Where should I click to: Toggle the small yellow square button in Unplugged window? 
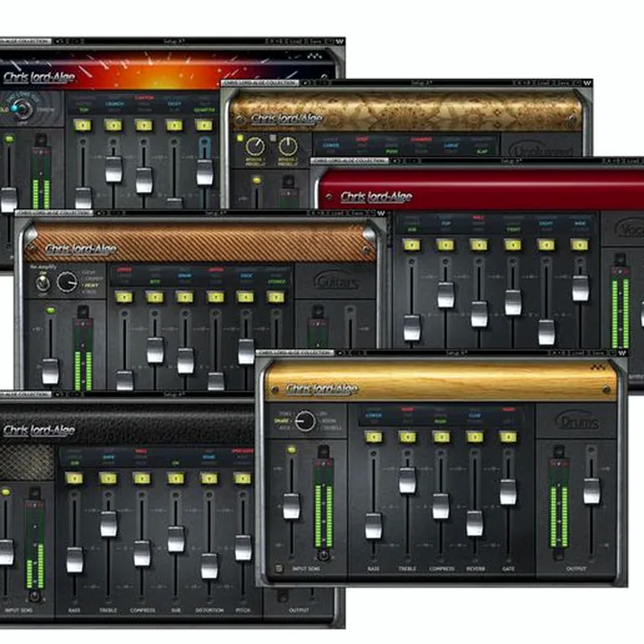pos(241,138)
